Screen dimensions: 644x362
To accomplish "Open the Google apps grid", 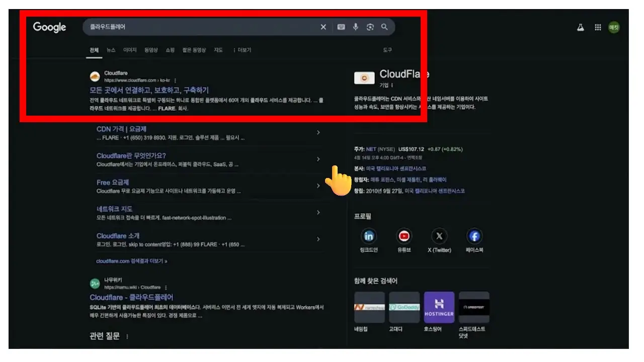I will [x=598, y=28].
